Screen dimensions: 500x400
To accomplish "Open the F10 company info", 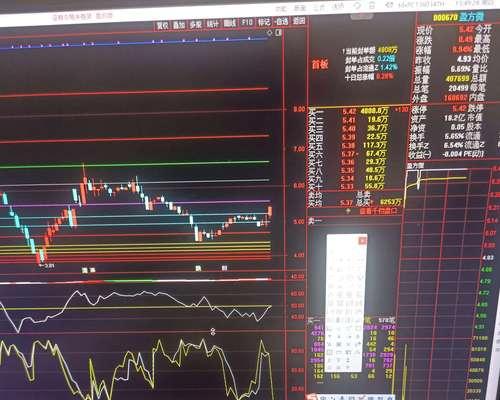I will pos(247,22).
